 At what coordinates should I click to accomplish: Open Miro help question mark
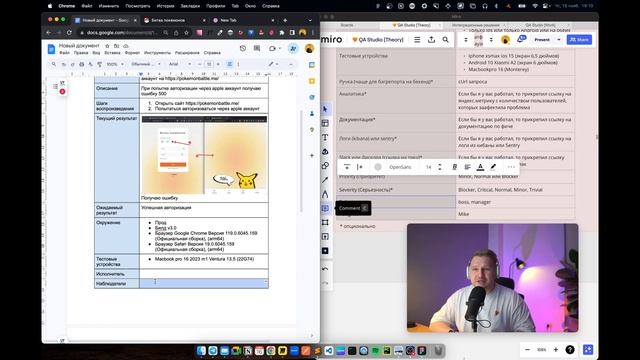pos(570,349)
